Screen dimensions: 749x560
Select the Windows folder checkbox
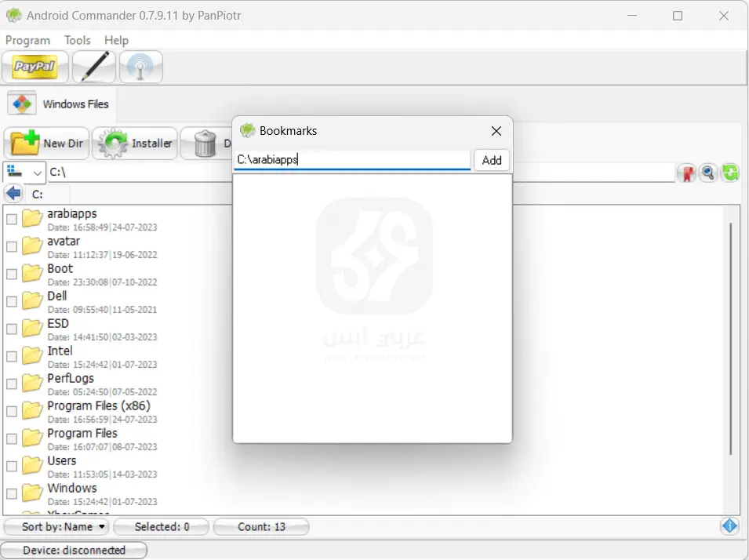point(11,493)
